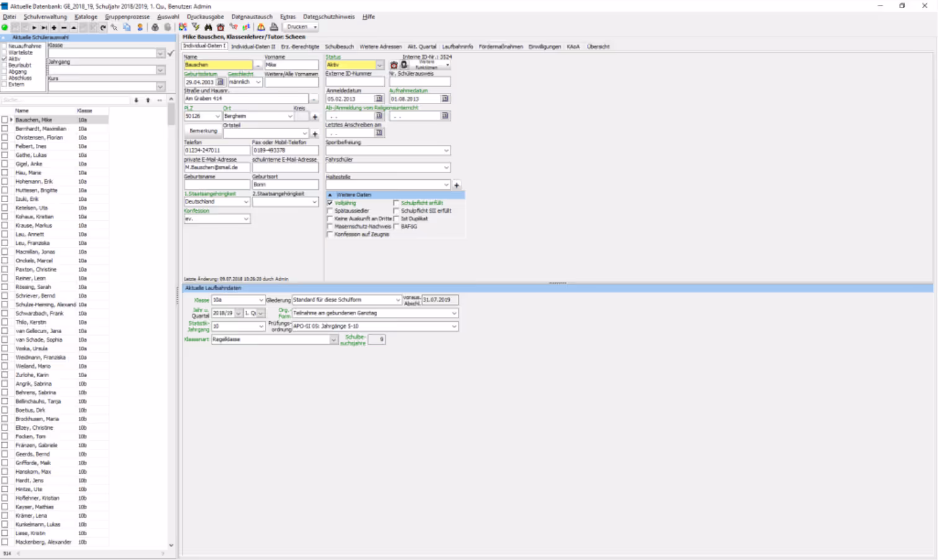The width and height of the screenshot is (938, 560).
Task: Open calendar picker for Aufnahmedatum
Action: (x=445, y=99)
